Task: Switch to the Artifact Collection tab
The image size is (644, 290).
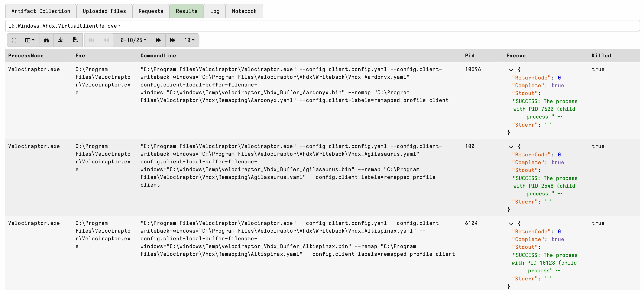Action: (x=41, y=11)
